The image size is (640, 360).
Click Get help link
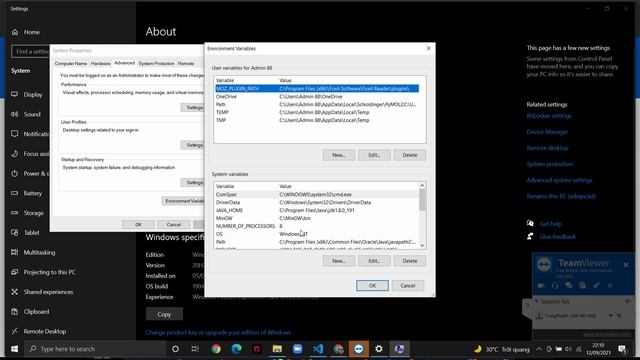pos(551,224)
